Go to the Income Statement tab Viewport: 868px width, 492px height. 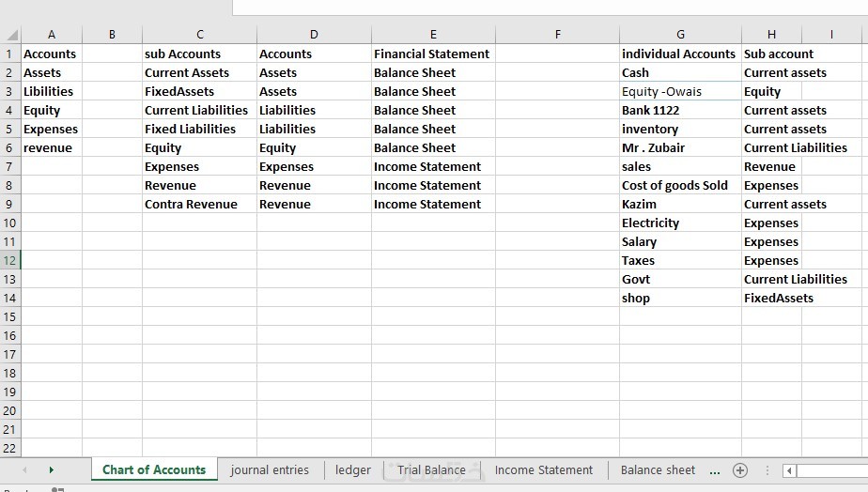(544, 470)
